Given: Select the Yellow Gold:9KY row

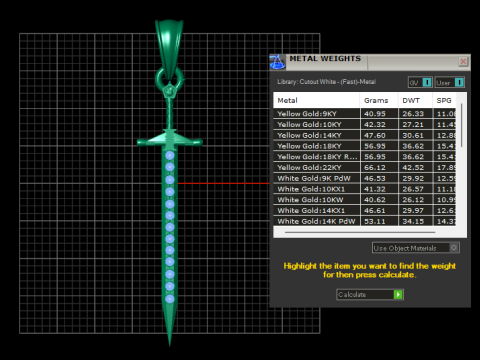Looking at the screenshot, I should click(x=365, y=114).
